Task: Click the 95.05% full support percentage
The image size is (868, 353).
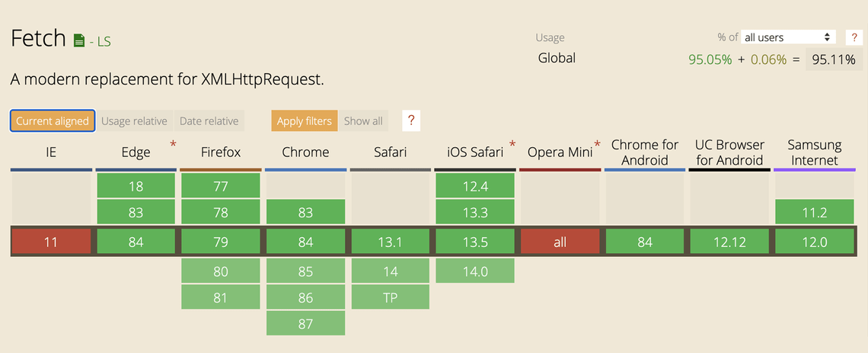Action: 710,59
